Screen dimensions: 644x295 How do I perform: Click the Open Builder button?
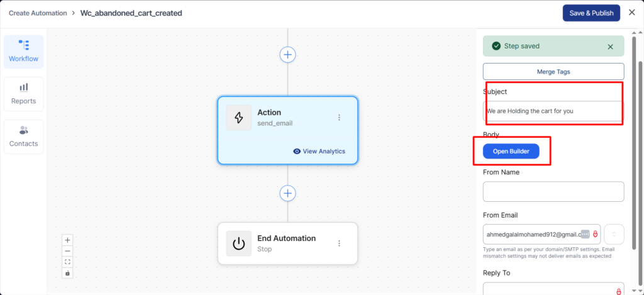[511, 152]
